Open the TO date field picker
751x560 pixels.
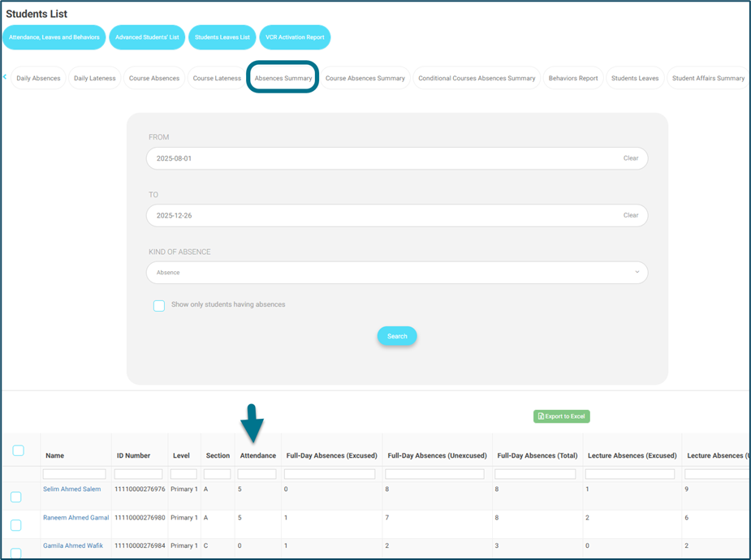(382, 216)
